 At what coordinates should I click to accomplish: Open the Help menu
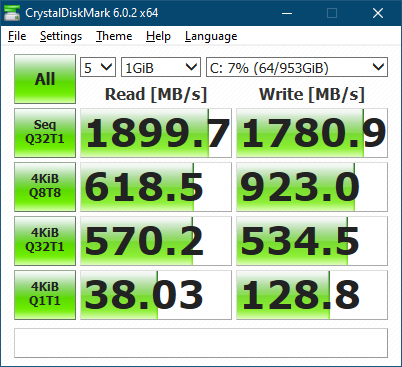[158, 36]
